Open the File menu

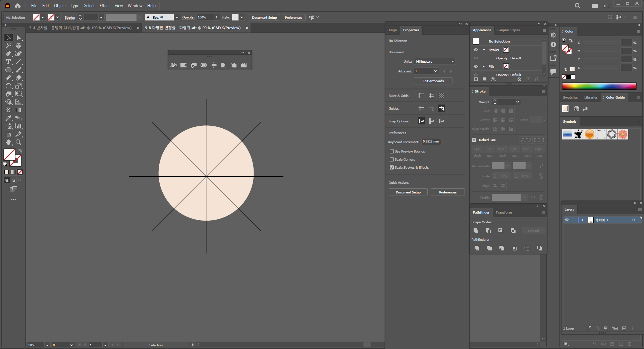34,6
